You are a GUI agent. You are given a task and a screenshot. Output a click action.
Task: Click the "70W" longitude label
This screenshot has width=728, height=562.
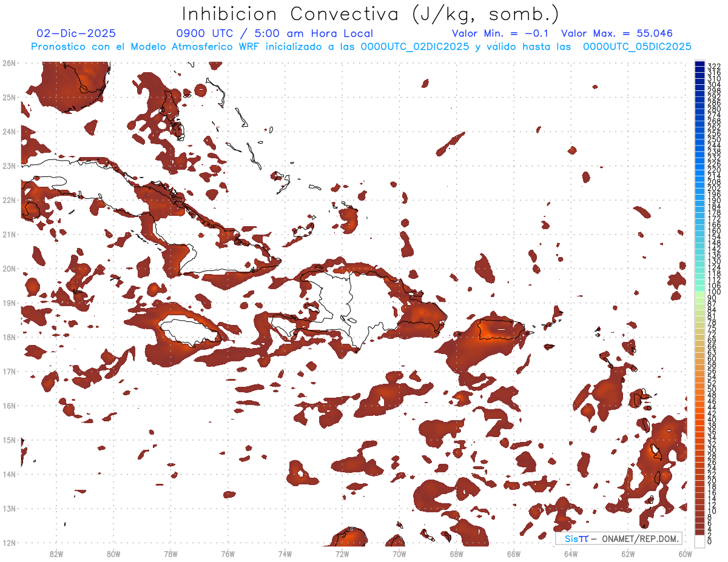pos(399,554)
